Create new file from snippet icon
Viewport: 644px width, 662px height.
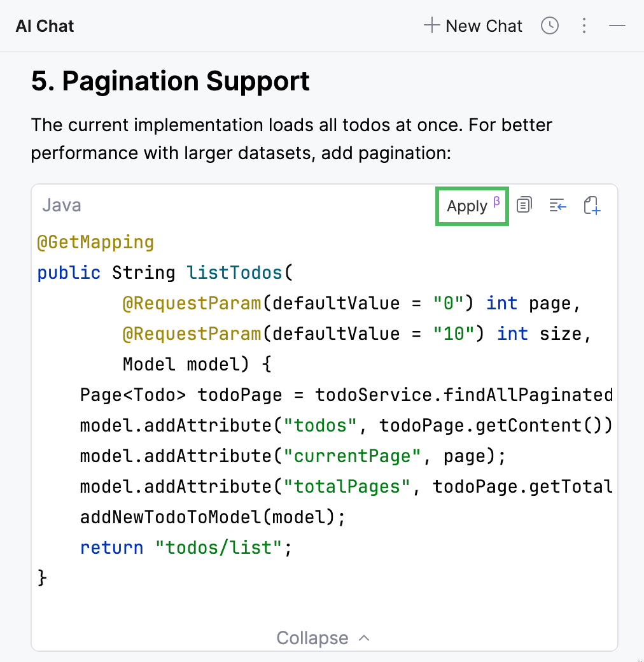pyautogui.click(x=592, y=205)
